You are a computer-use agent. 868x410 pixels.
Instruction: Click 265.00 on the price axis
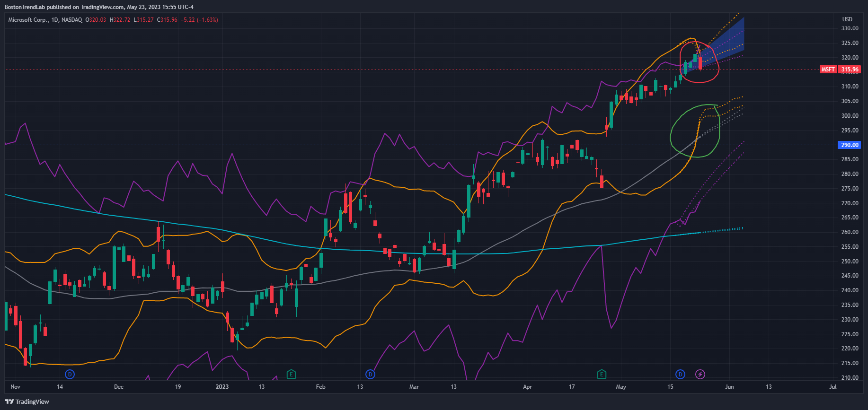[850, 218]
